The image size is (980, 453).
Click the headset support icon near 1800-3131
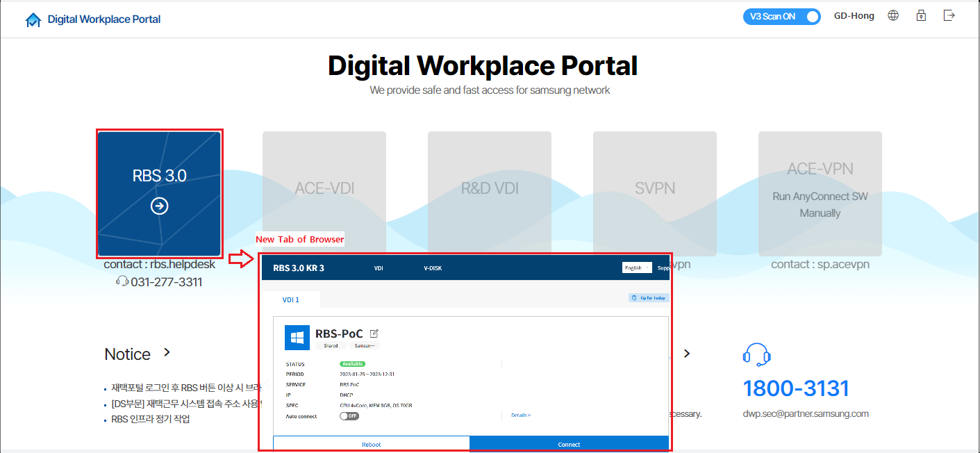tap(757, 355)
